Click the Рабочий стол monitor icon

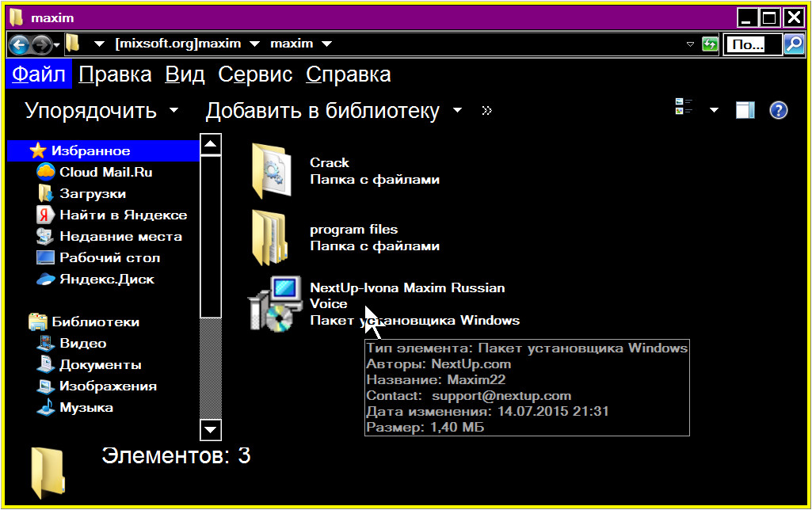click(46, 257)
